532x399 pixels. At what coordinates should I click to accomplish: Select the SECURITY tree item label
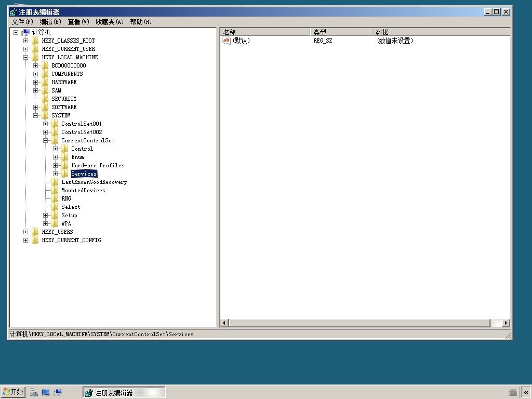[x=64, y=99]
